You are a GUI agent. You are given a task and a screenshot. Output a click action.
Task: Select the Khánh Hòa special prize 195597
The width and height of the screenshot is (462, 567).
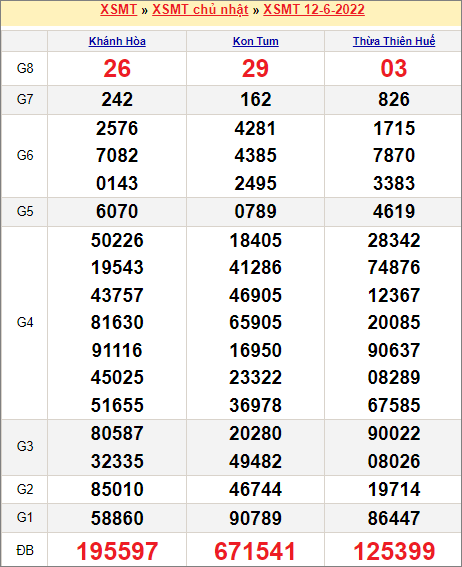(x=117, y=551)
